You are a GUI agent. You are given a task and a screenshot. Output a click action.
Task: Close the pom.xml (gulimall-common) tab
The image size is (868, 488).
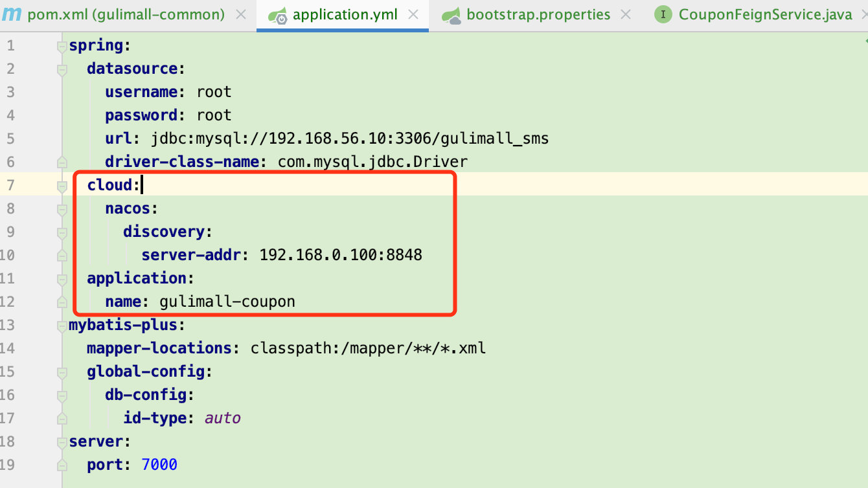(241, 15)
